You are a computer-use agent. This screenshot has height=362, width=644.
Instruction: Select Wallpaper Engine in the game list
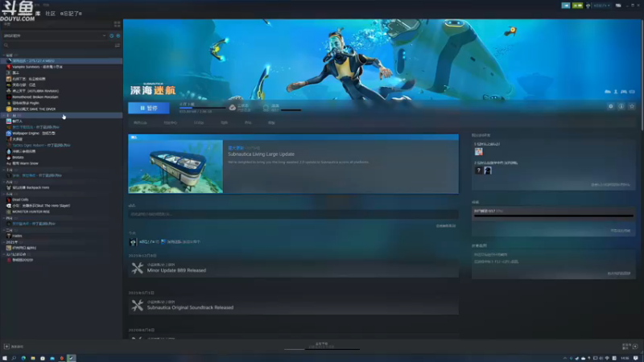pyautogui.click(x=62, y=133)
